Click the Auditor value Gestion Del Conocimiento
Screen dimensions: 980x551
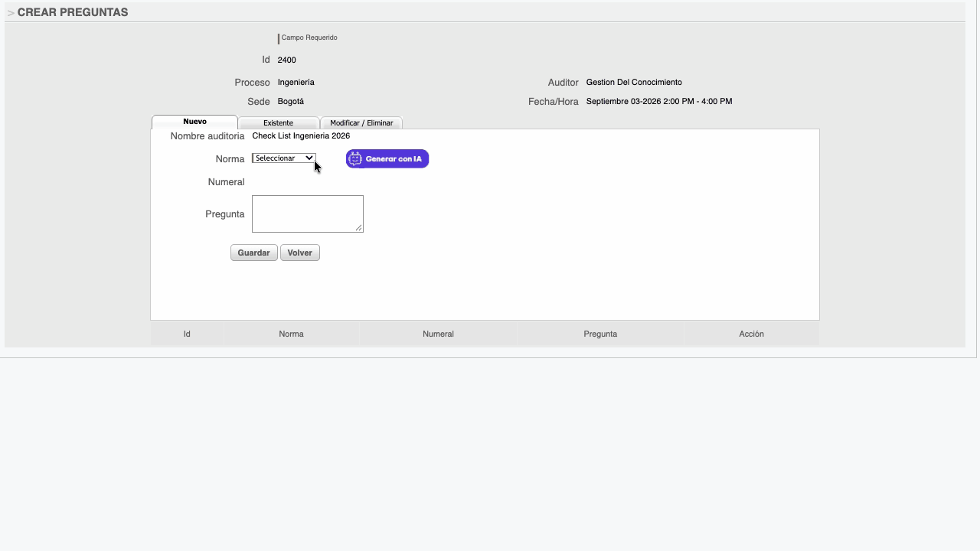[634, 83]
